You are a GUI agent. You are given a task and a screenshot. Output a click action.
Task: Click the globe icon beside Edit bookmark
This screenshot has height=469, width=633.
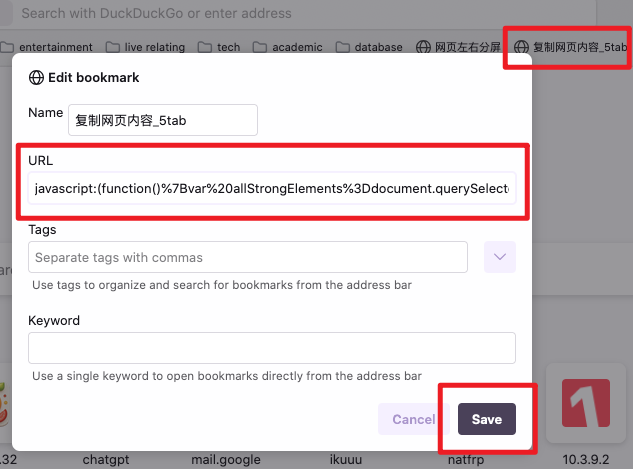(36, 77)
